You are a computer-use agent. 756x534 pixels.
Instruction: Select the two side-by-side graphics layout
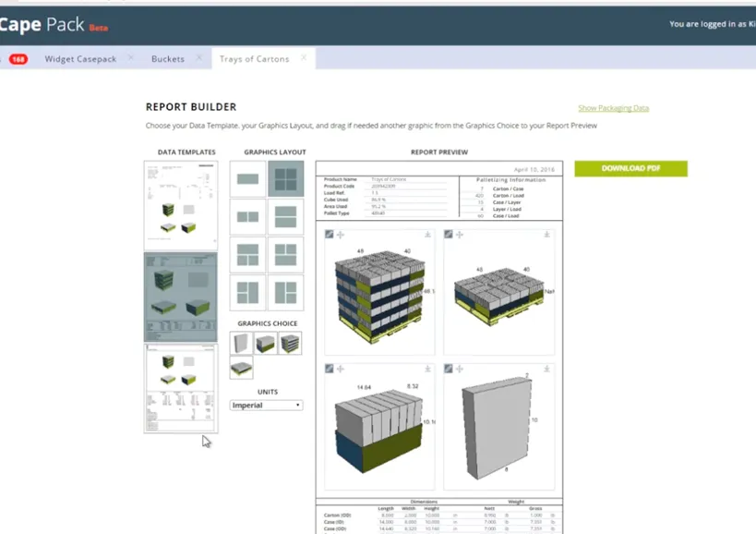pyautogui.click(x=247, y=217)
